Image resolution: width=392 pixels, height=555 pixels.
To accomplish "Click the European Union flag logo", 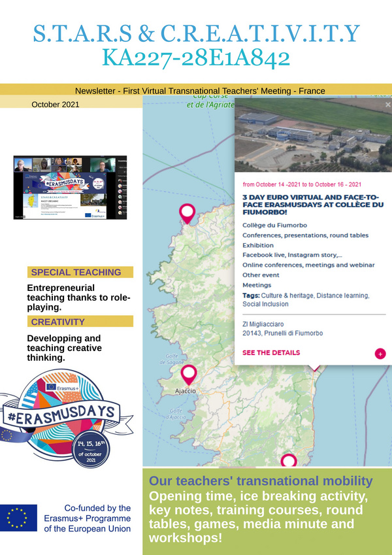I will (x=18, y=517).
